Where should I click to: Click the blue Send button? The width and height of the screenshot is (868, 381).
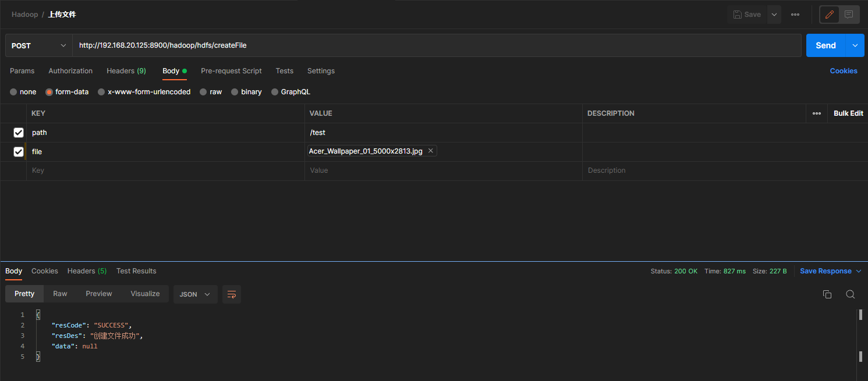(x=826, y=45)
